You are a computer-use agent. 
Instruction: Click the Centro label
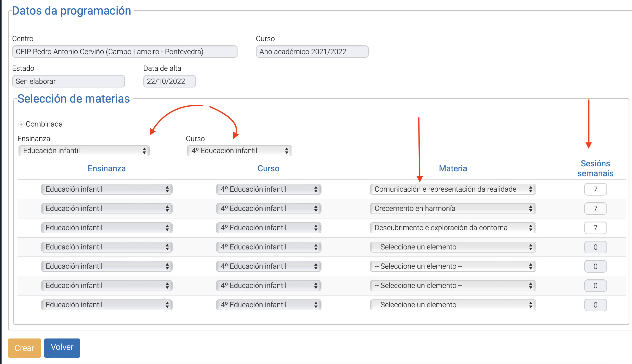point(23,39)
